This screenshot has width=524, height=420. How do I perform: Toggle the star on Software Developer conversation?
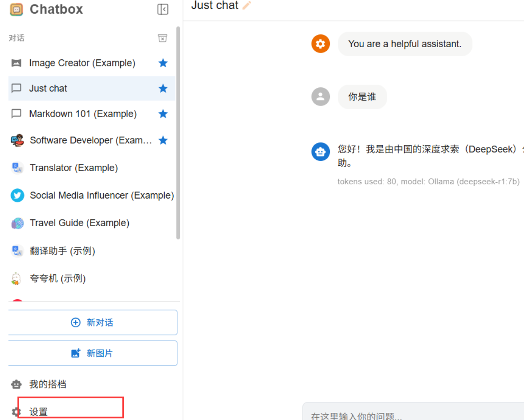(163, 140)
